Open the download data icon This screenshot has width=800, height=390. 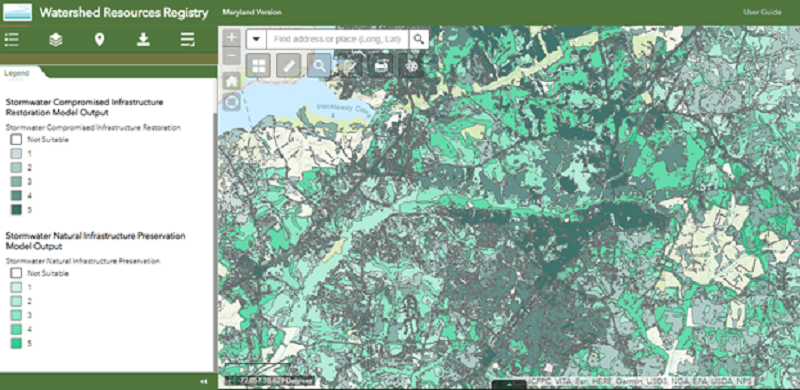coord(143,39)
